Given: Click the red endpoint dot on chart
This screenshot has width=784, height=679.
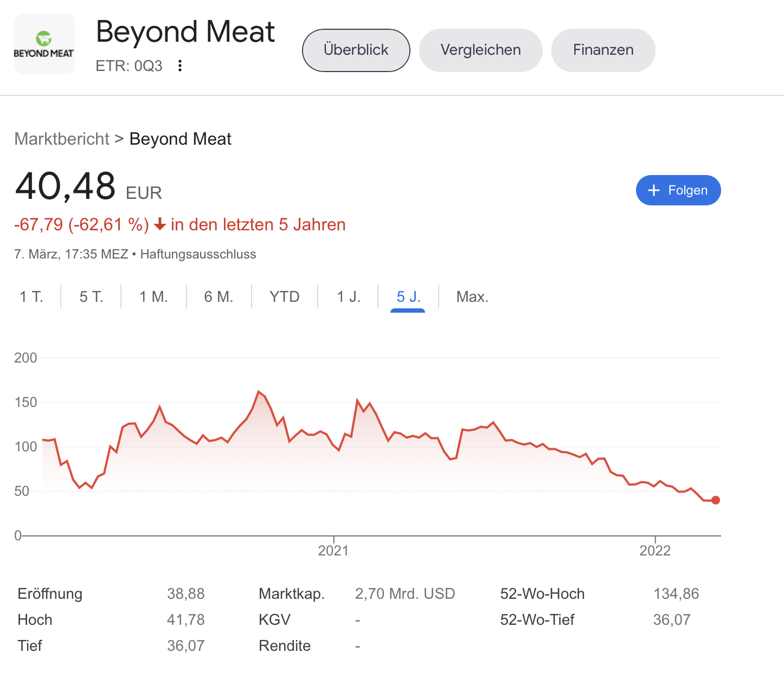Looking at the screenshot, I should point(716,500).
